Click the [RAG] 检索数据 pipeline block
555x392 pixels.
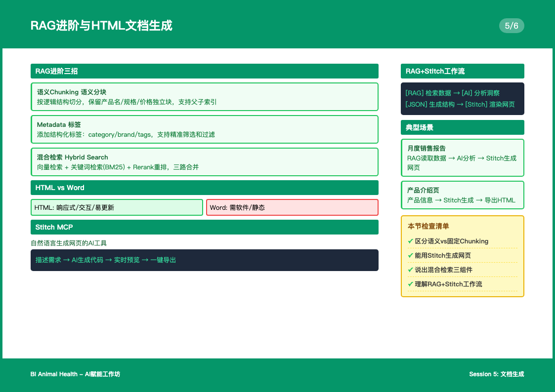pos(462,98)
